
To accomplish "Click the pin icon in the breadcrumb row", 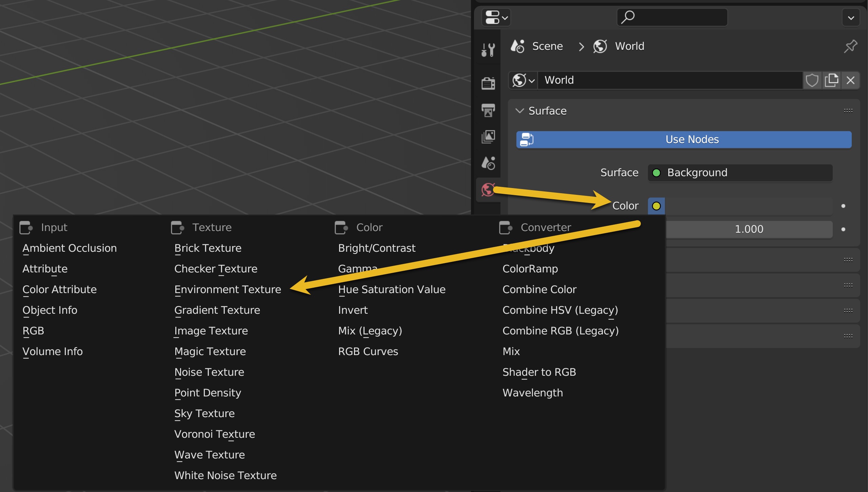I will point(850,46).
